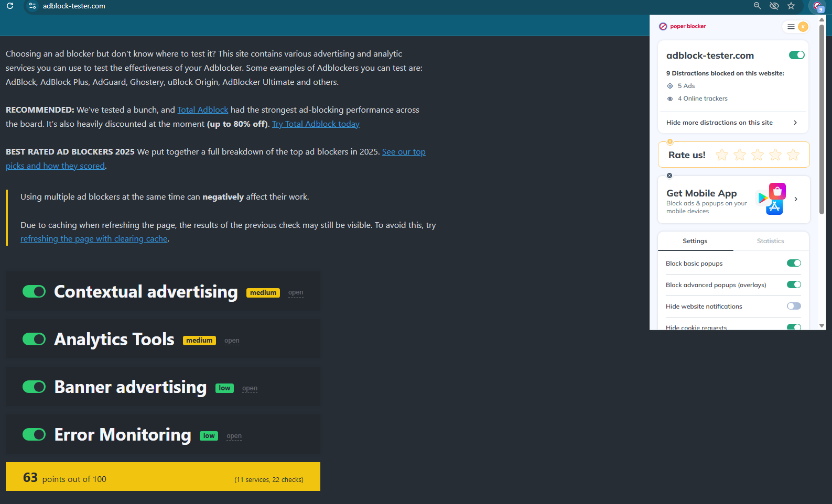Viewport: 832px width, 504px height.
Task: Click the low badge beside Banner advertising
Action: click(224, 388)
